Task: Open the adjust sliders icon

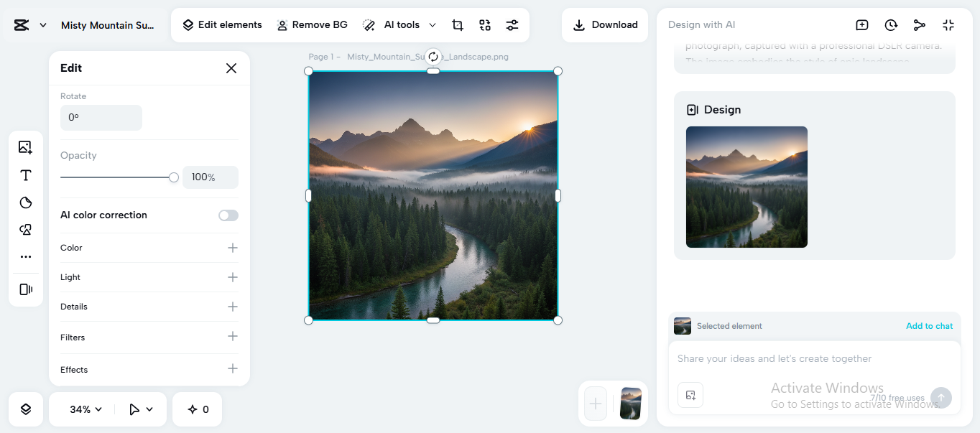Action: tap(512, 25)
